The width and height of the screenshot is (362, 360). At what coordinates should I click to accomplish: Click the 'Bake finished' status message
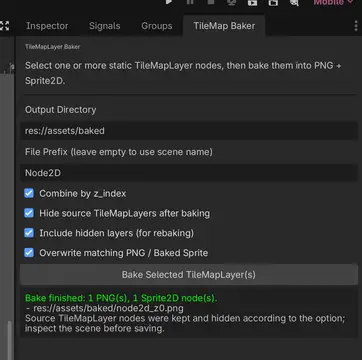(x=121, y=298)
